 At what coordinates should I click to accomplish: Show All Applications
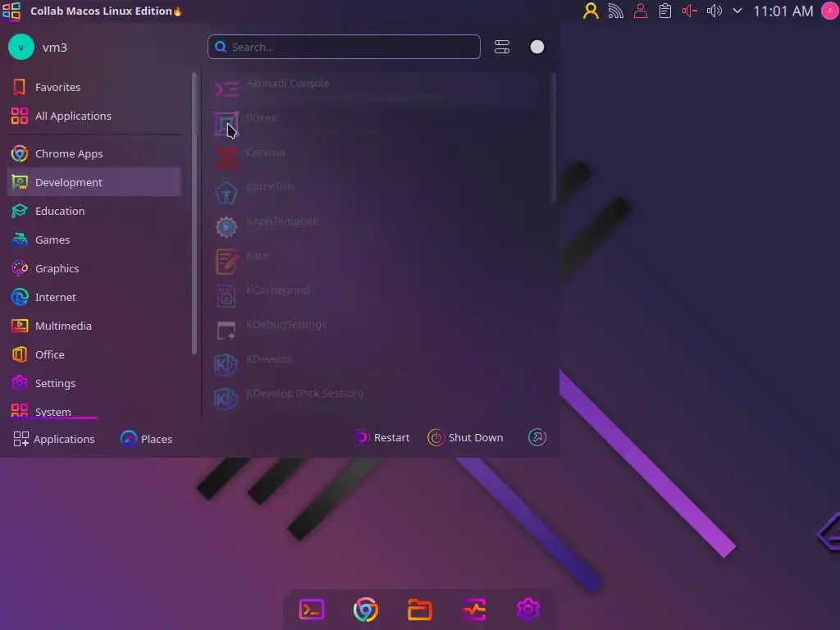pos(94,116)
